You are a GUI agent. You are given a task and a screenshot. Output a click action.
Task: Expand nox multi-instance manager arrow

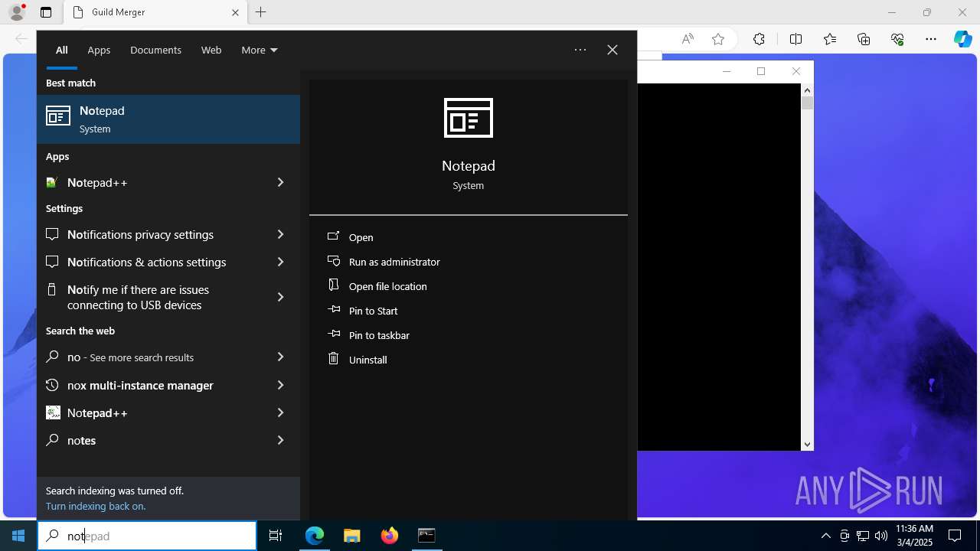[x=280, y=385]
